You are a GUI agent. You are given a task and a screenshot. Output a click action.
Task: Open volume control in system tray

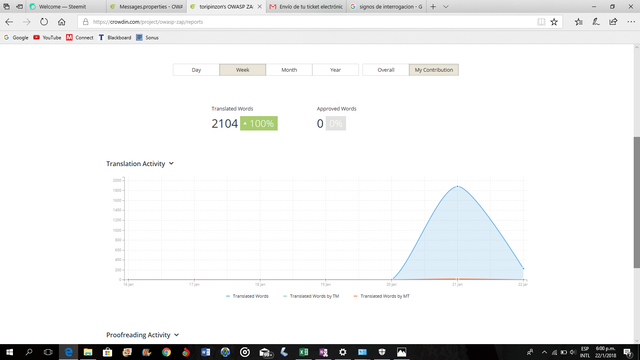(x=572, y=352)
